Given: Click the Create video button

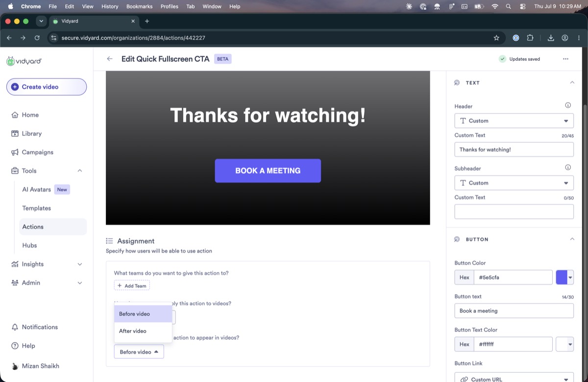Looking at the screenshot, I should [47, 87].
